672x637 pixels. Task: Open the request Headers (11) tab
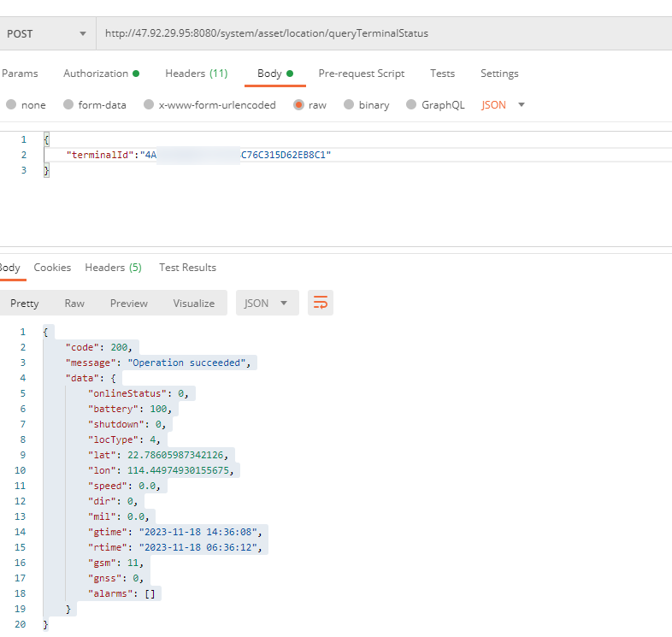point(196,74)
